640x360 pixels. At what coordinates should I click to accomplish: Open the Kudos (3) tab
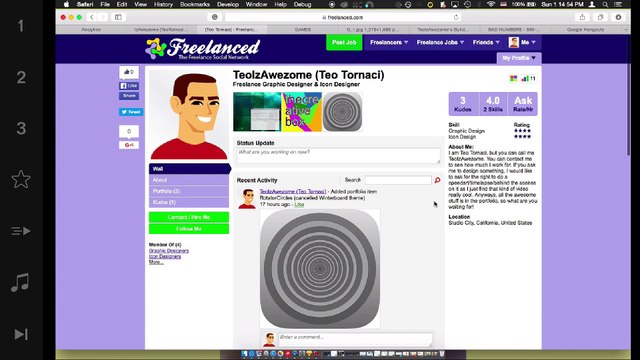(x=189, y=202)
